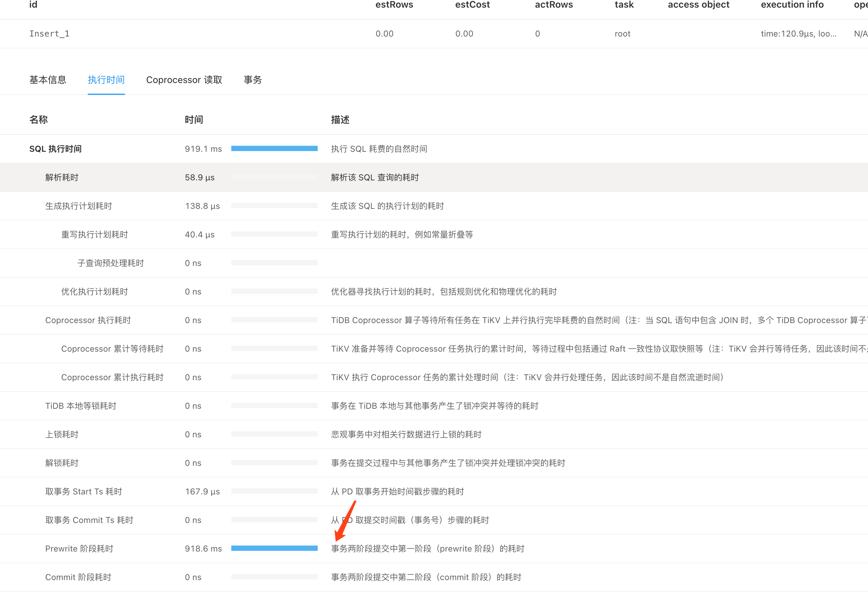This screenshot has height=601, width=868.
Task: Click the description 执行 SQL 耗费的自然时间
Action: 379,149
